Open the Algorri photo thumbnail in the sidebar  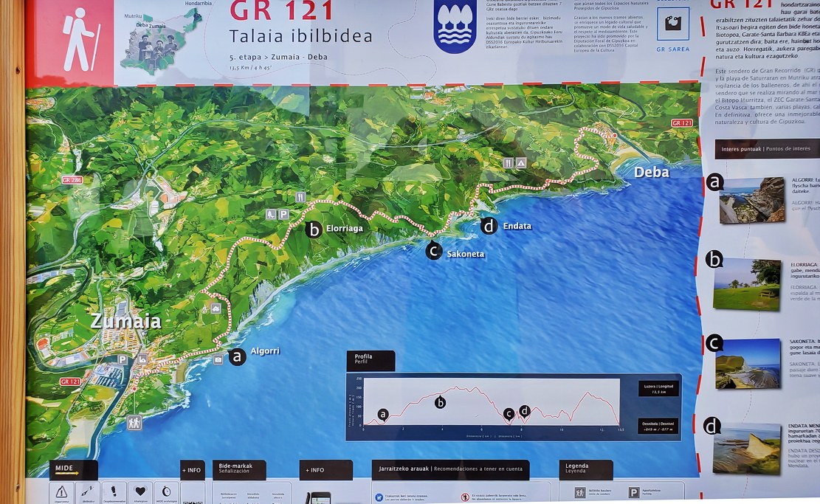click(752, 201)
